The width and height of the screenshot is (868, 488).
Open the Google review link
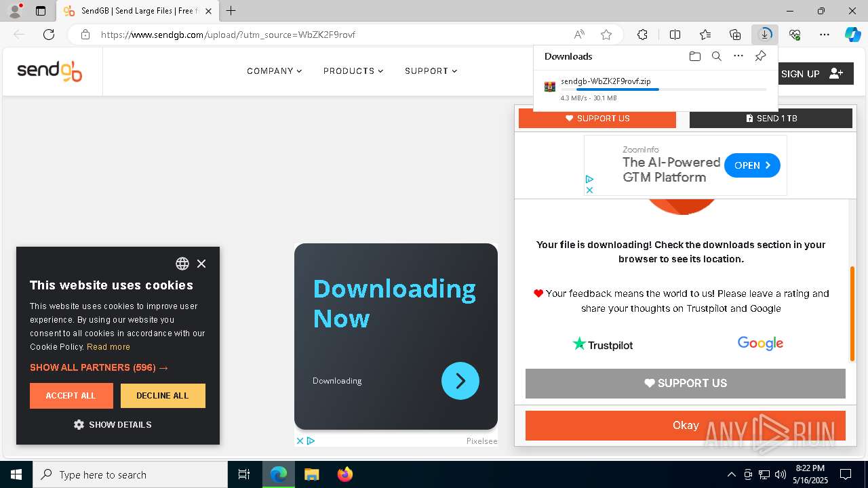tap(760, 344)
